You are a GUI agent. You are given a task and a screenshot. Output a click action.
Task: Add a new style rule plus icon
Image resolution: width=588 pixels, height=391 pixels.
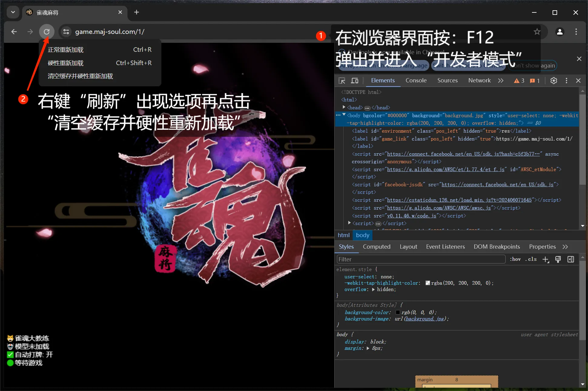pos(546,260)
